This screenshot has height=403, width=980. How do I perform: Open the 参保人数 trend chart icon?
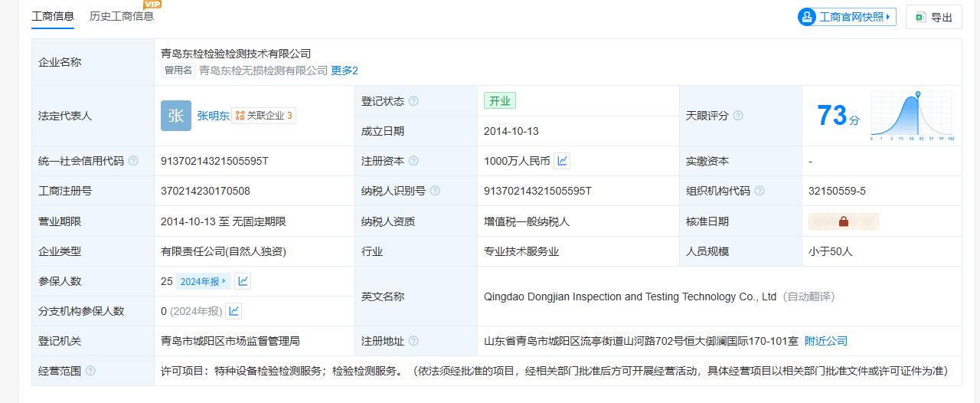(243, 281)
